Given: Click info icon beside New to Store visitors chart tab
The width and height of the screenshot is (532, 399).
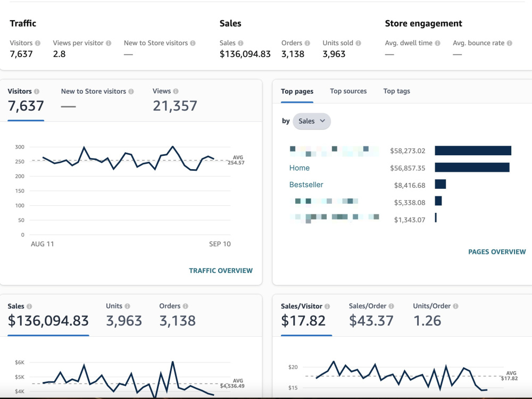Looking at the screenshot, I should point(131,92).
